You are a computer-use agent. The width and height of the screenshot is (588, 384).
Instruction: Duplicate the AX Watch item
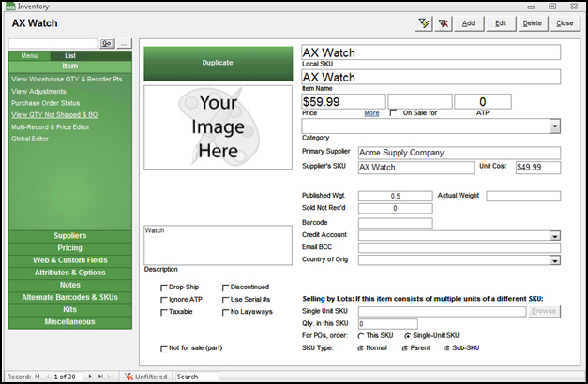[x=218, y=63]
